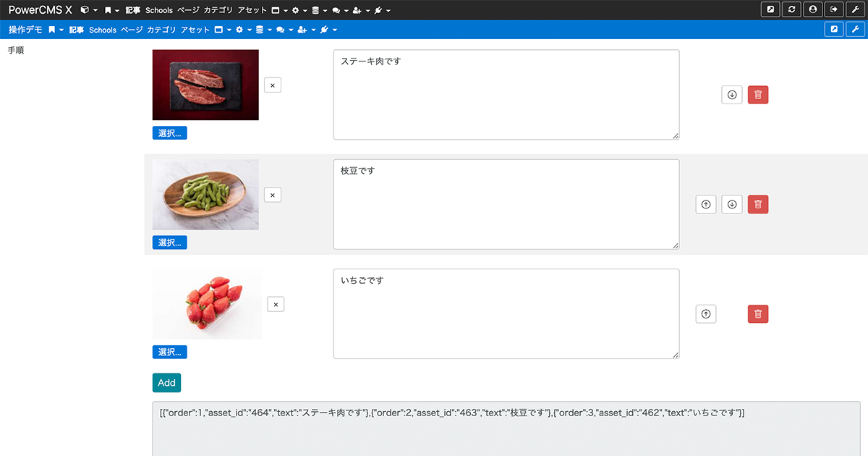
Task: Open the bookmark dropdown in the blue 操作デモ bar
Action: [56, 30]
